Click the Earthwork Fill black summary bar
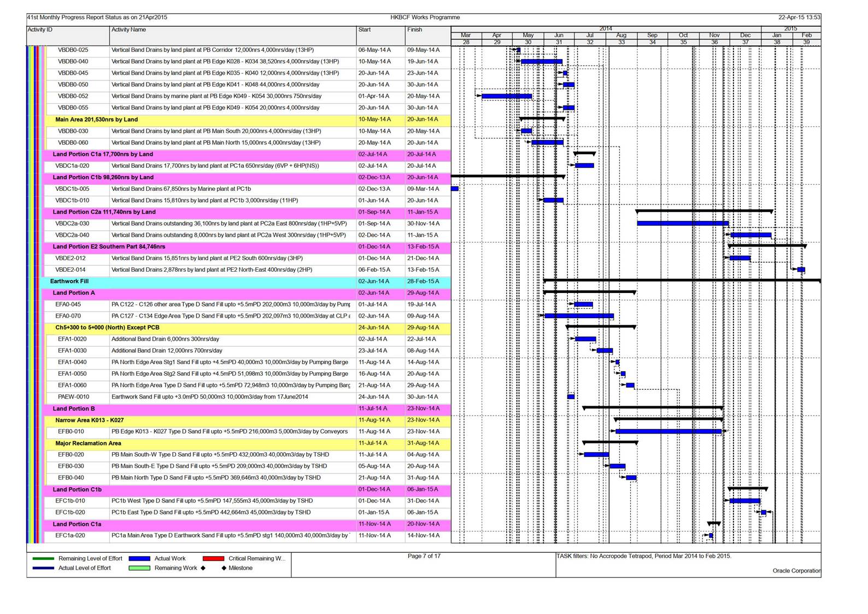The height and width of the screenshot is (614, 868). 682,280
